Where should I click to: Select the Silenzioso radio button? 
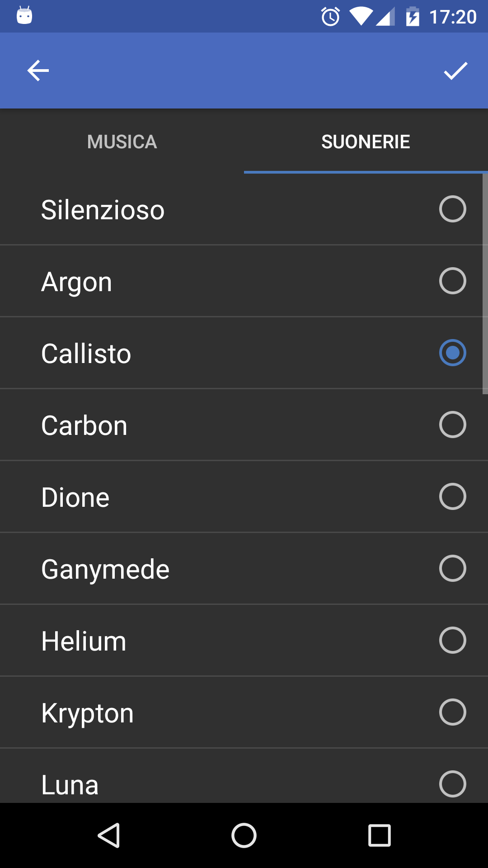pyautogui.click(x=452, y=209)
